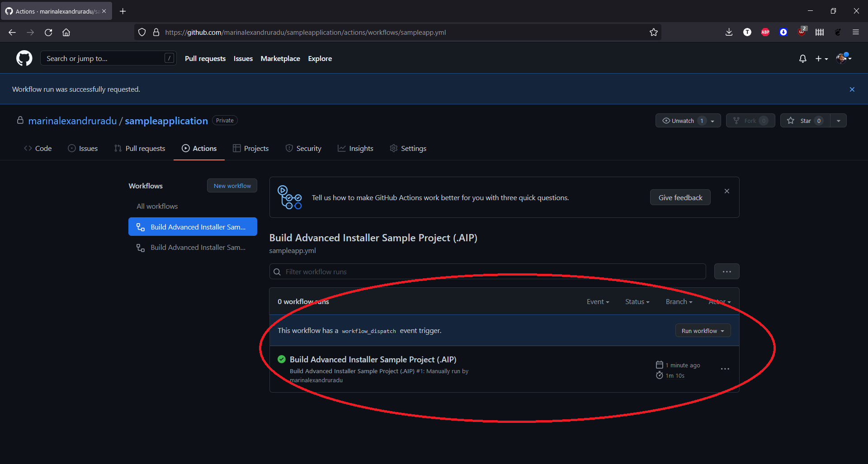Expand the Unwatch dropdown arrow
868x464 pixels.
pos(712,121)
